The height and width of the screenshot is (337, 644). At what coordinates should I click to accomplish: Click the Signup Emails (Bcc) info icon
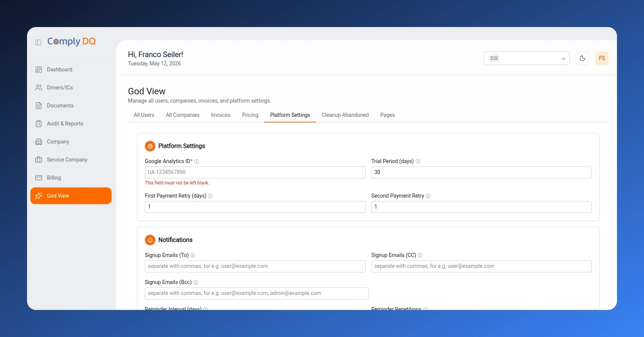tap(196, 283)
